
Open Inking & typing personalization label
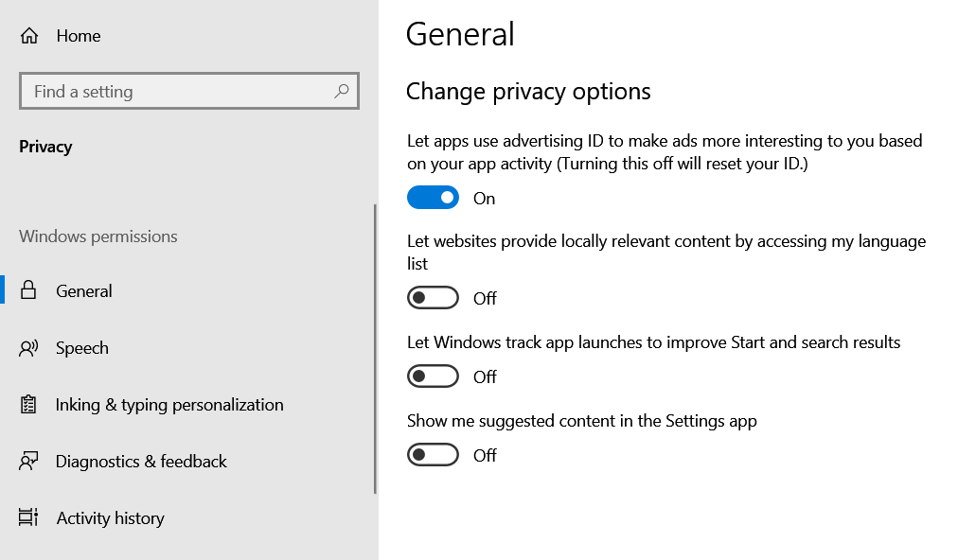point(169,405)
